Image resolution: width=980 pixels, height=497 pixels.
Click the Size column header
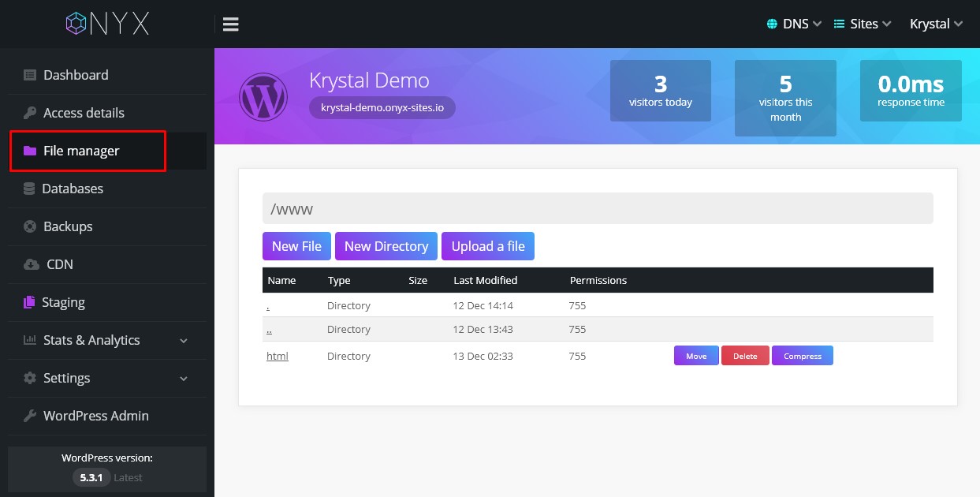tap(418, 280)
